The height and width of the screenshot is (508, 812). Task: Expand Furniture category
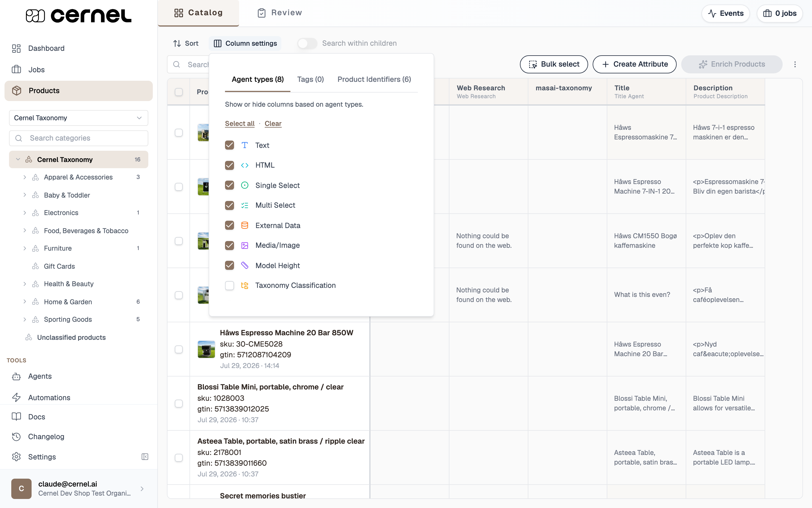pyautogui.click(x=25, y=248)
